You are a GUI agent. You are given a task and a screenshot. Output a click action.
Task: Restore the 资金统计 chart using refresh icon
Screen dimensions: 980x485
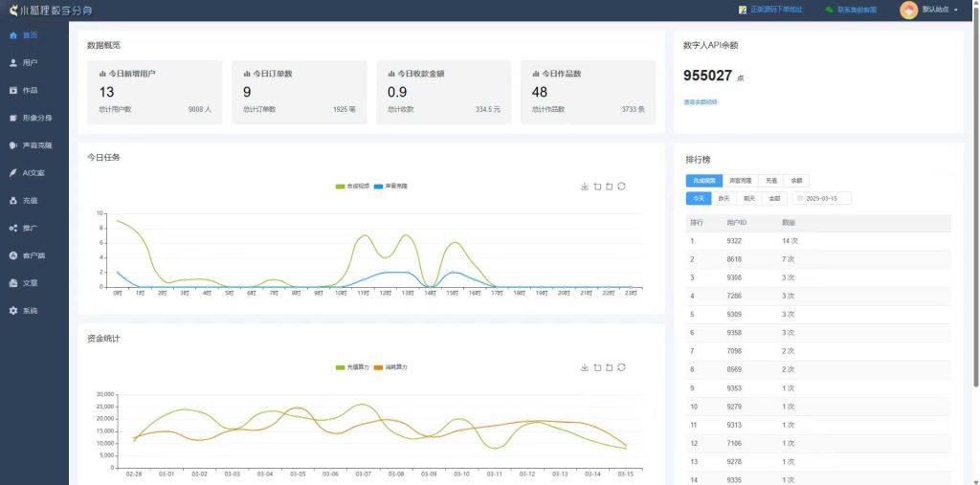pyautogui.click(x=621, y=367)
